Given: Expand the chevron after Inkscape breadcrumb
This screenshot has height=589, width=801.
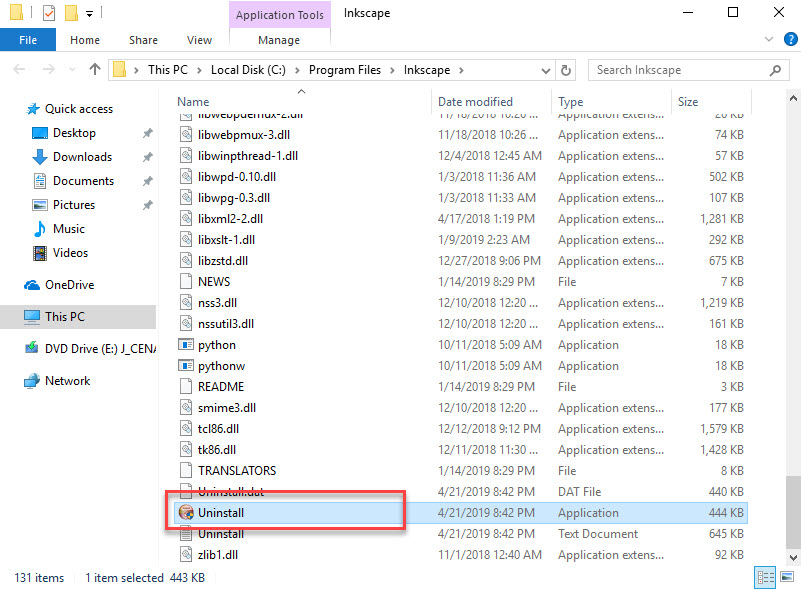Looking at the screenshot, I should click(x=461, y=70).
